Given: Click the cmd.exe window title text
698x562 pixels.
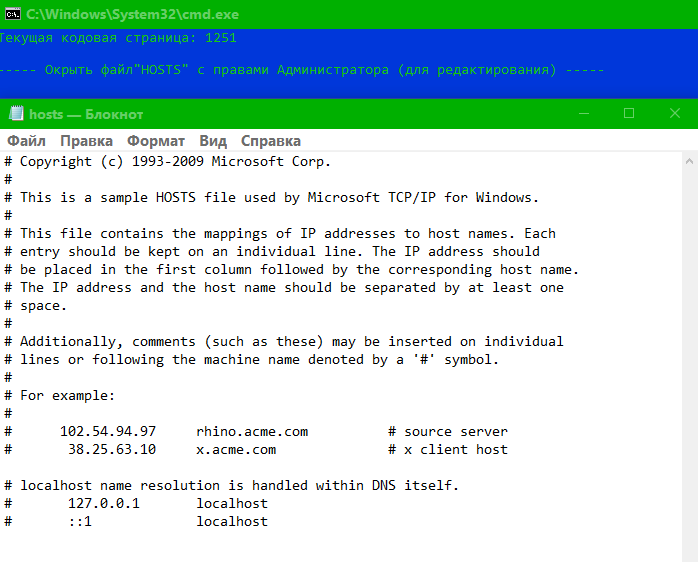Looking at the screenshot, I should [132, 14].
